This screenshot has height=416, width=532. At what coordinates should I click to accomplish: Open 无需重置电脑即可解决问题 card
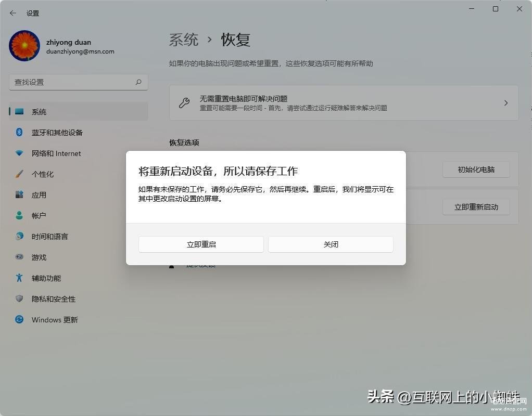344,103
